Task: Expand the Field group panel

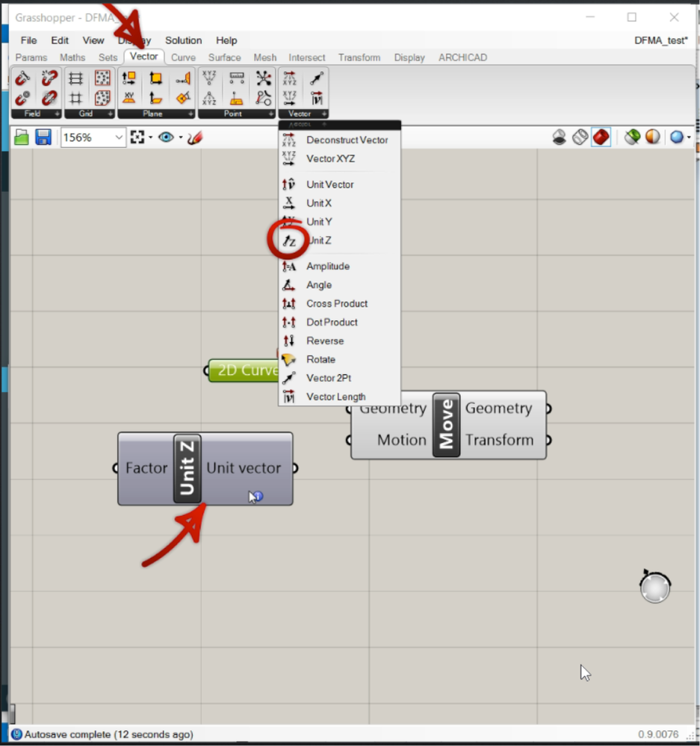Action: 36,114
